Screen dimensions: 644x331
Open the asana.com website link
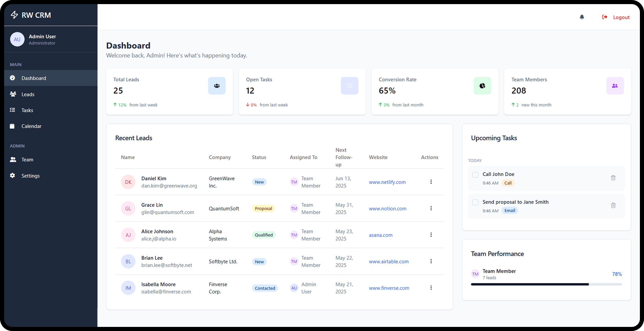[x=381, y=235]
